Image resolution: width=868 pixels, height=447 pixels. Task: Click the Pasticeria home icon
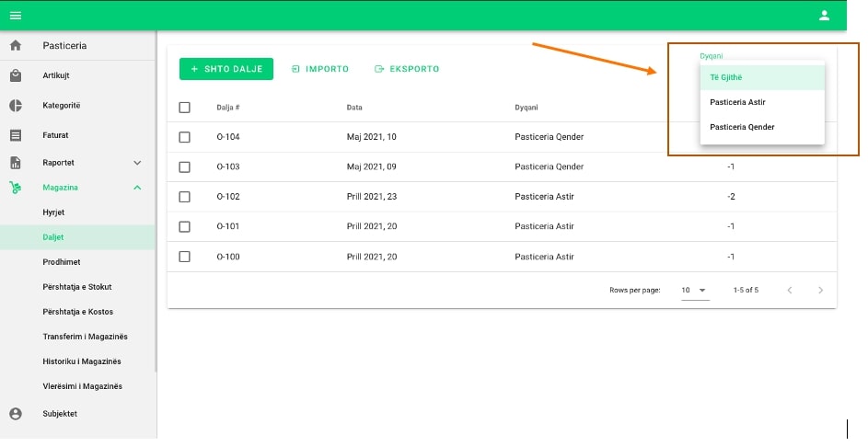coord(16,46)
